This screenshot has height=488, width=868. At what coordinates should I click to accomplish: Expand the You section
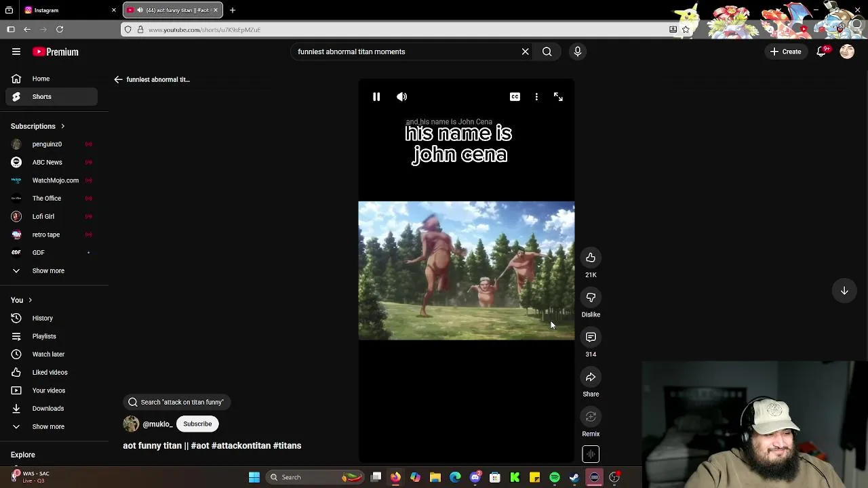pos(21,300)
